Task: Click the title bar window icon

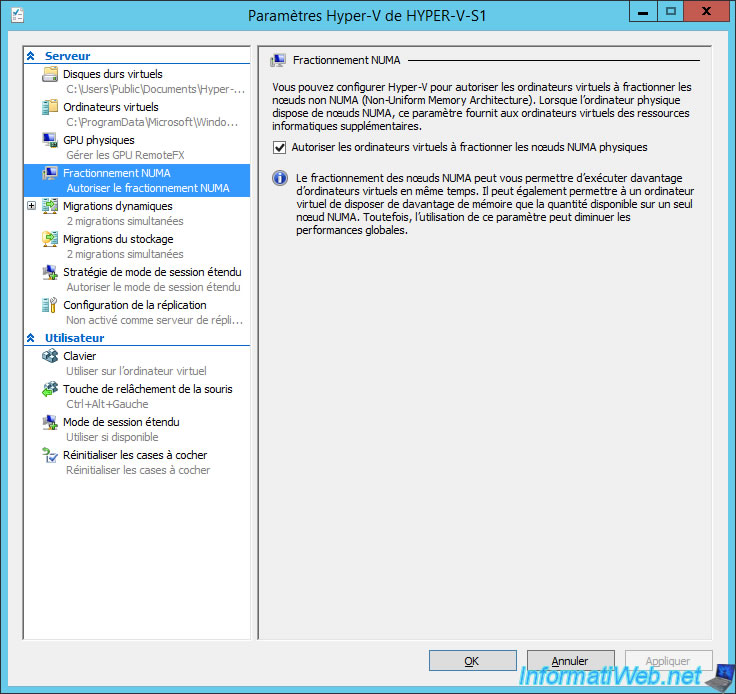Action: [x=18, y=15]
